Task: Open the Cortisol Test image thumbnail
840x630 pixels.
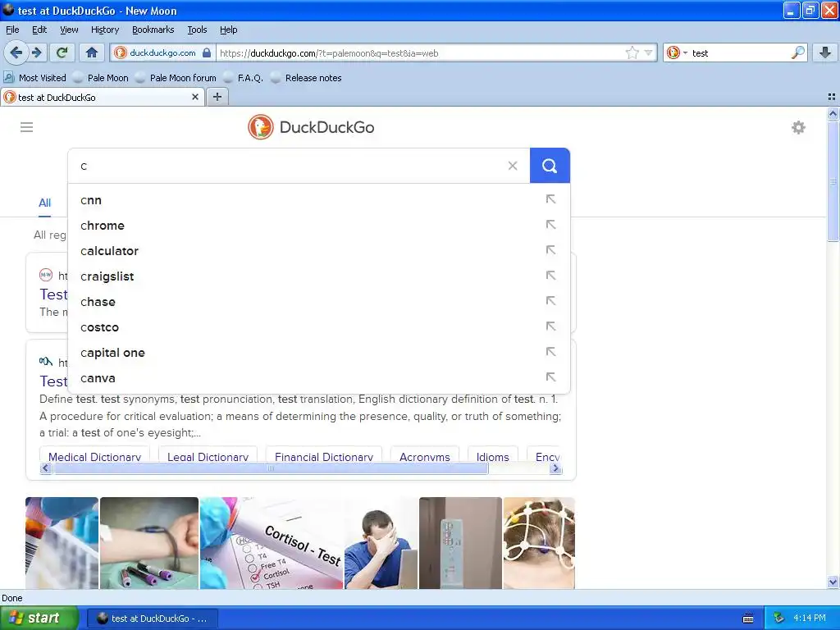Action: (x=271, y=543)
